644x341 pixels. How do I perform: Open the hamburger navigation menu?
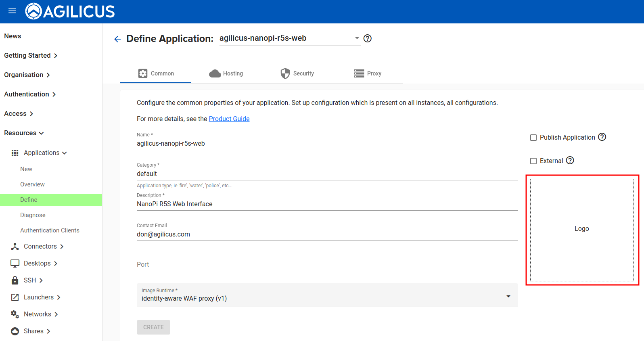pyautogui.click(x=12, y=11)
